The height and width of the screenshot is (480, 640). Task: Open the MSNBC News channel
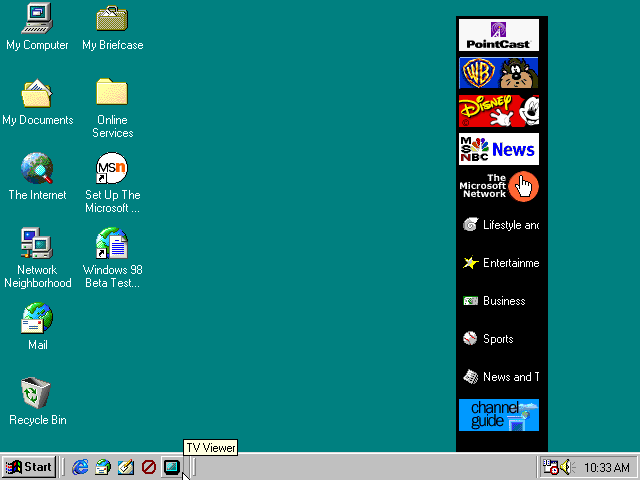[499, 149]
